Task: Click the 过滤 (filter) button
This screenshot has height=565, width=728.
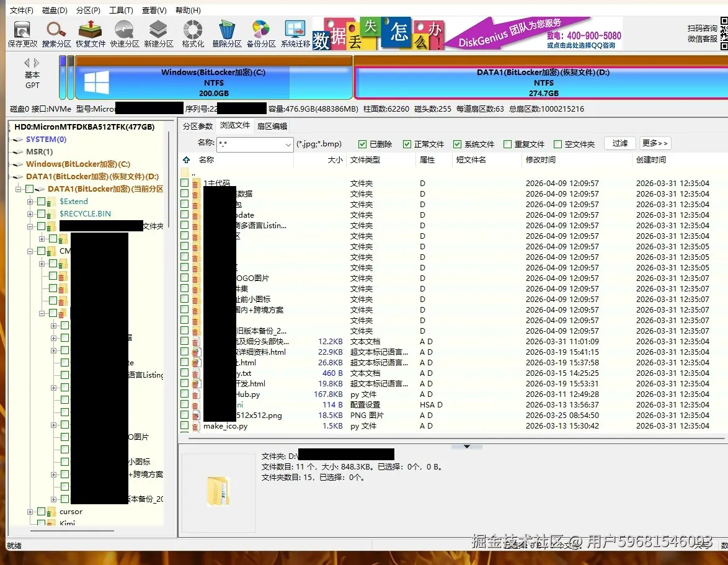Action: (620, 143)
